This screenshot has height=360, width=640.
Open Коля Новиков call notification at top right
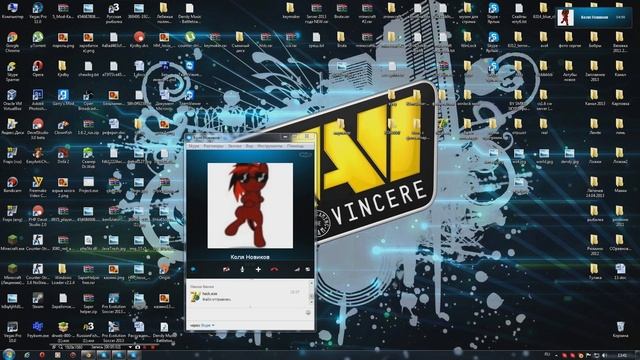593,18
